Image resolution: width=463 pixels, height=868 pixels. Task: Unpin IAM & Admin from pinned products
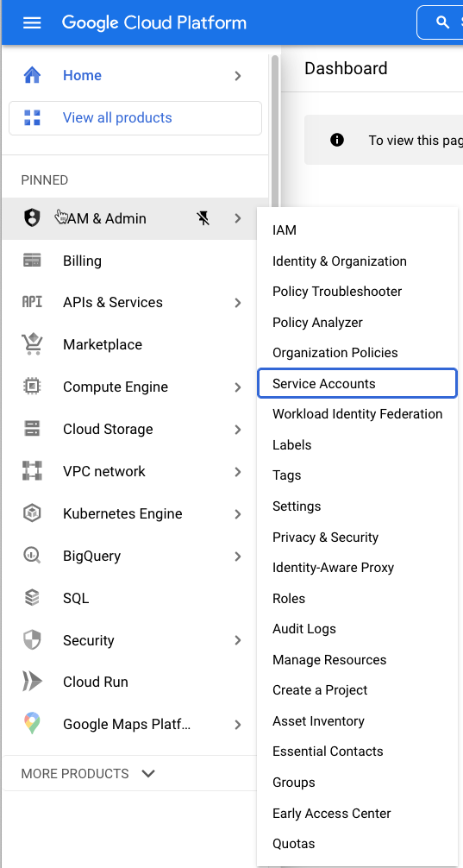coord(203,218)
